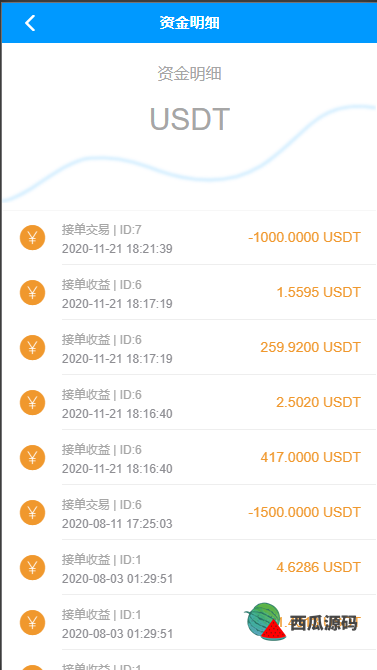Image resolution: width=377 pixels, height=670 pixels.
Task: Click yen icon beside 2.5020 USDT entry
Action: pyautogui.click(x=32, y=403)
